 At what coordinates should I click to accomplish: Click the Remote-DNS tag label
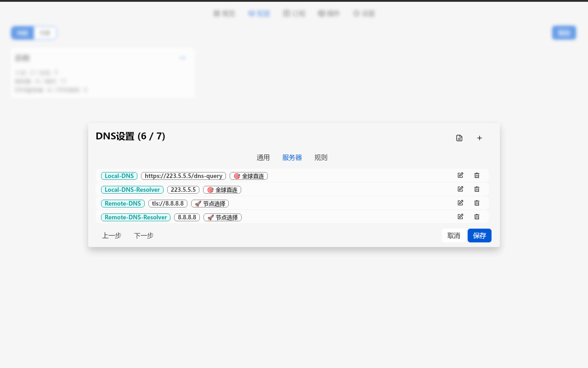coord(123,203)
